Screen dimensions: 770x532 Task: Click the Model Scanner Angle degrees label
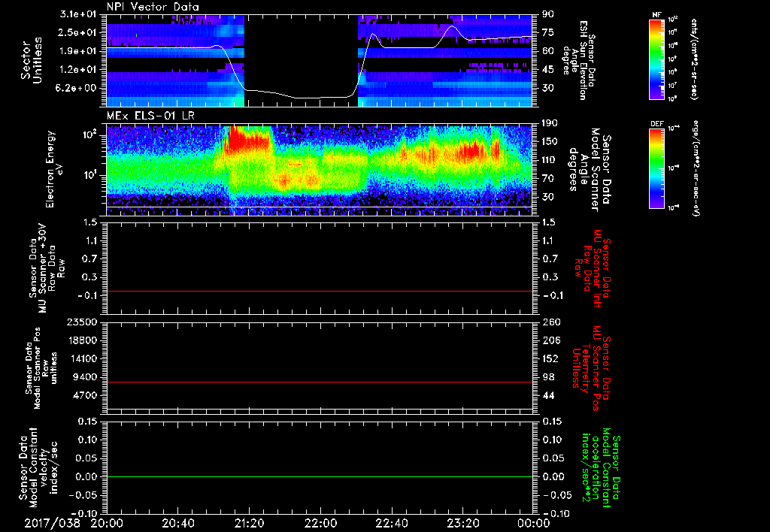tap(590, 170)
